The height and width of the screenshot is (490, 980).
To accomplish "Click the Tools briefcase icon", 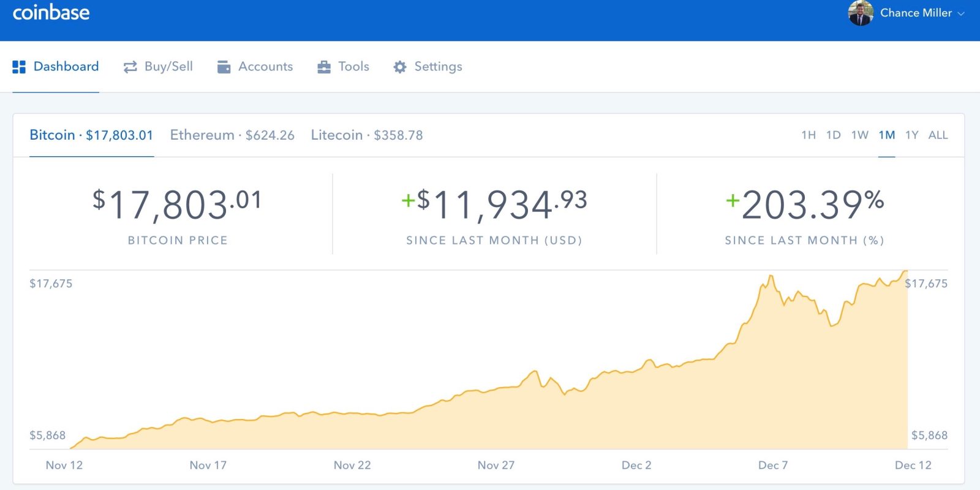I will [324, 67].
